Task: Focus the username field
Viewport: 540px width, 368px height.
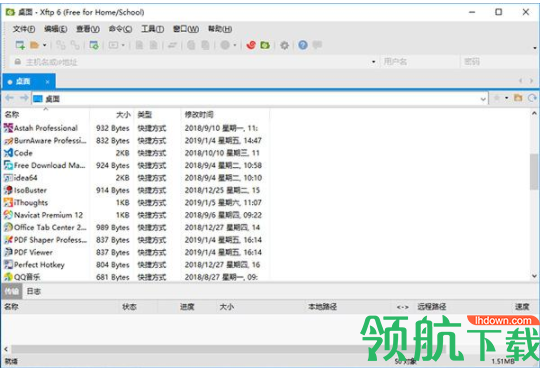Action: [x=419, y=62]
